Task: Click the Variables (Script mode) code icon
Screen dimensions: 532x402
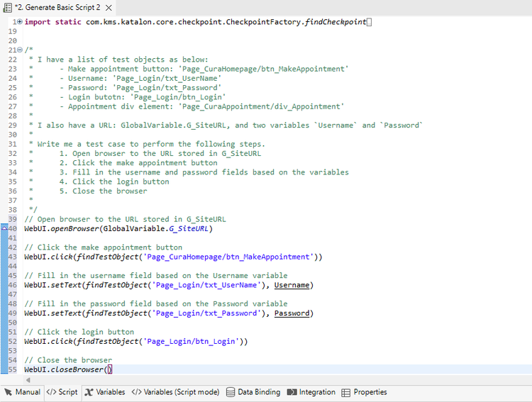Action: click(x=137, y=392)
